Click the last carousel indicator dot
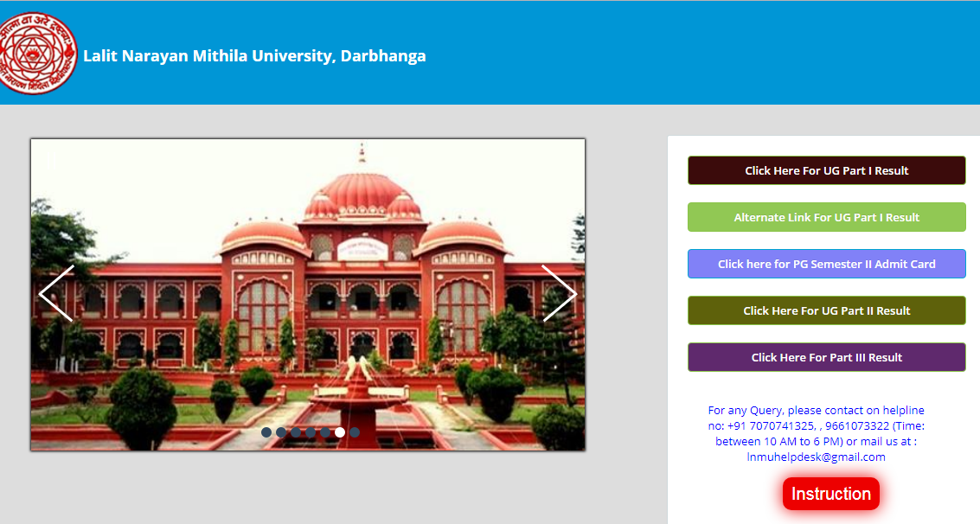Screen dimensions: 980x524 [355, 431]
